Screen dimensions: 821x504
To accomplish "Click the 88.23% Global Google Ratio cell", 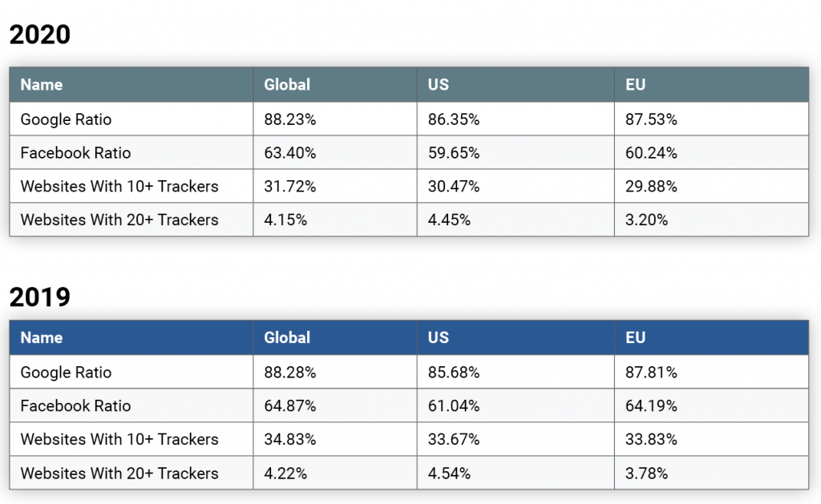I will (x=290, y=119).
